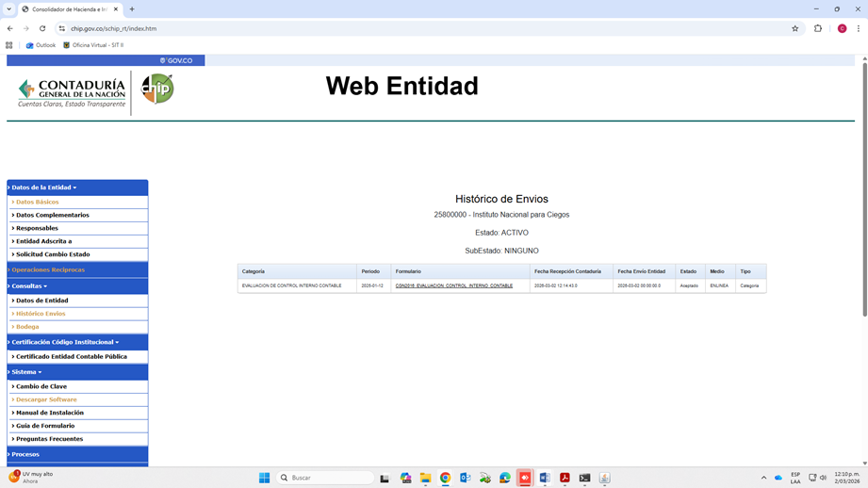This screenshot has height=488, width=868.
Task: Open the Oficina Virtual - SIT II bookmark
Action: coord(93,45)
